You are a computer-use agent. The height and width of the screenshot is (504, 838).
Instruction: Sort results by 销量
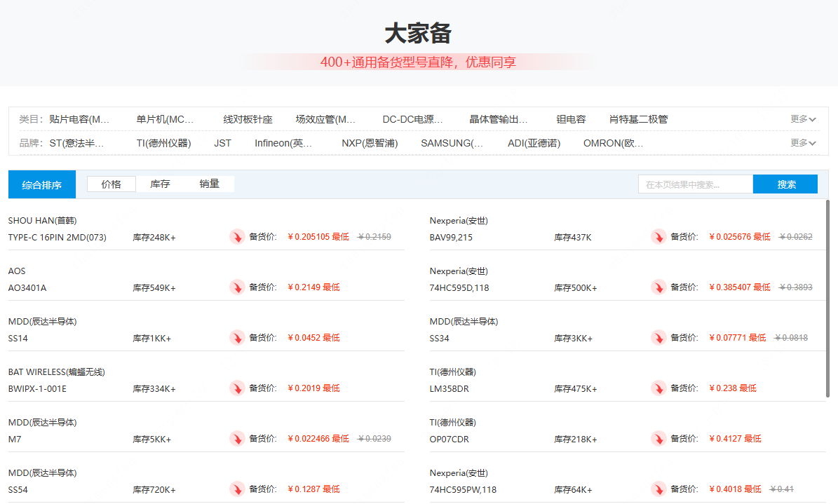(x=209, y=184)
